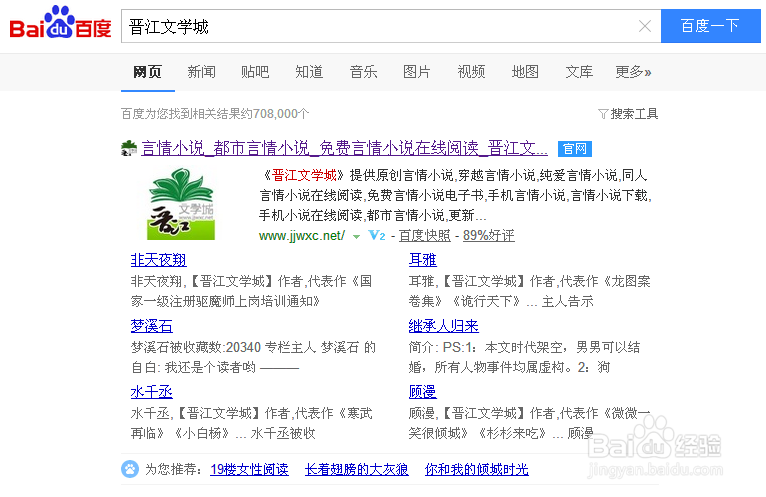Open the 89%好评 link
The image size is (766, 497).
click(489, 236)
